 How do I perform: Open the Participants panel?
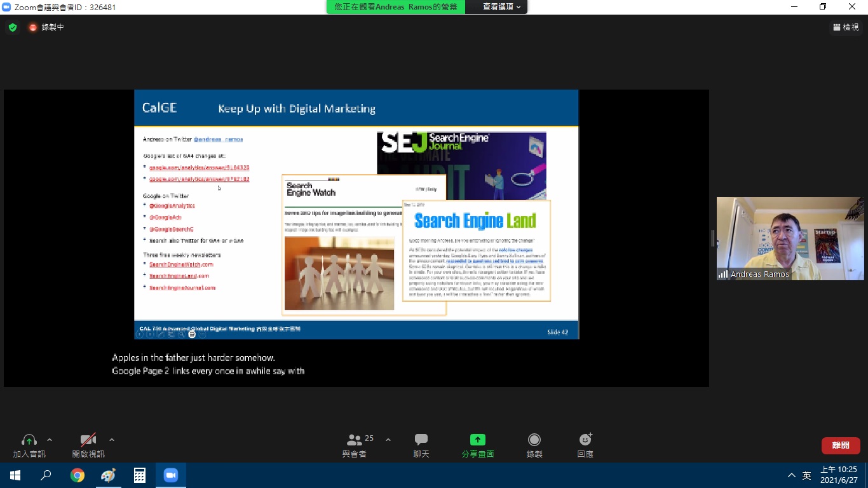355,440
